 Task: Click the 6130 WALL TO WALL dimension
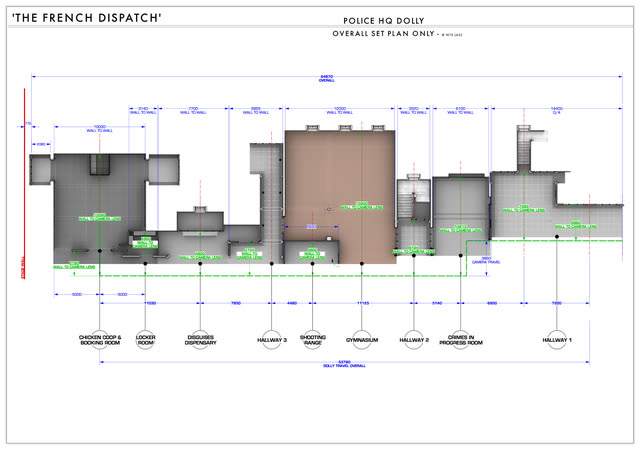[460, 110]
